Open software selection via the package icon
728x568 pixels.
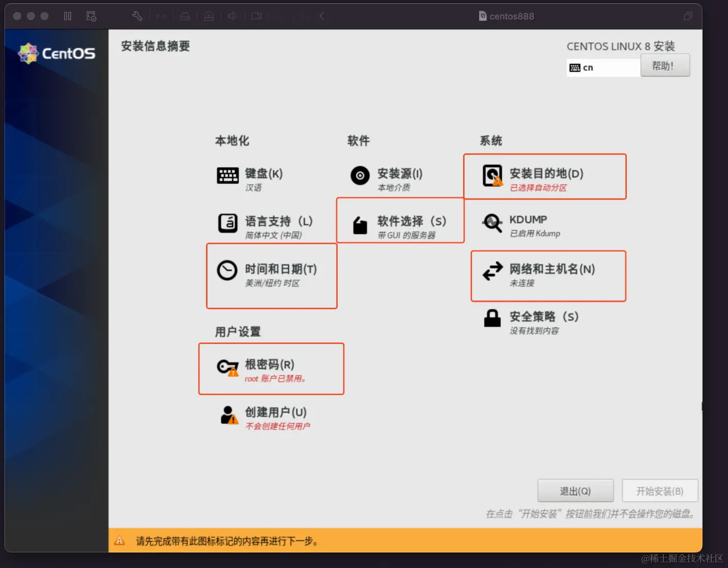coord(360,225)
